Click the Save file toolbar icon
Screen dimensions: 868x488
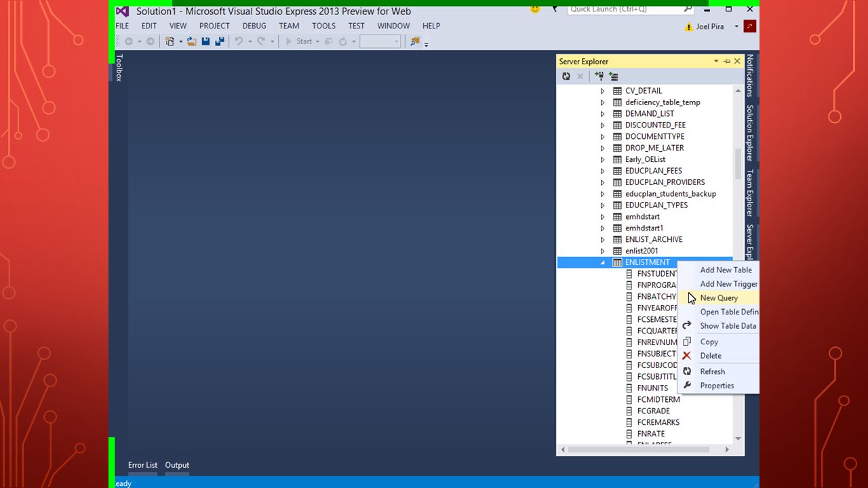coord(205,41)
